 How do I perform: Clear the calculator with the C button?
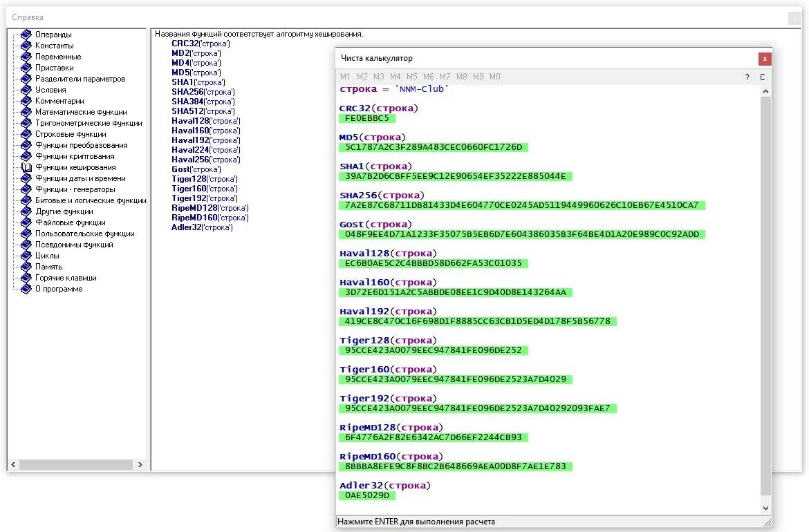tap(763, 77)
